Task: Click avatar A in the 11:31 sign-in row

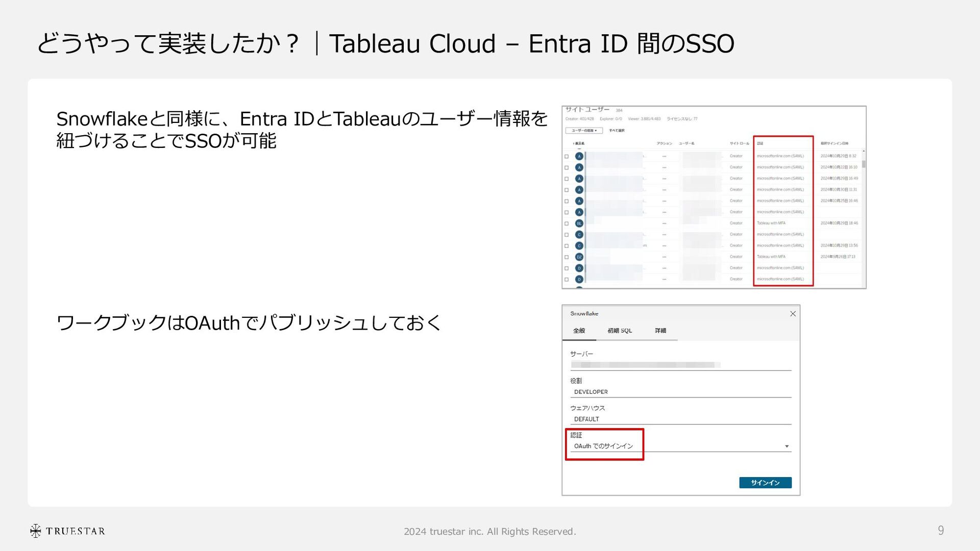Action: click(579, 190)
